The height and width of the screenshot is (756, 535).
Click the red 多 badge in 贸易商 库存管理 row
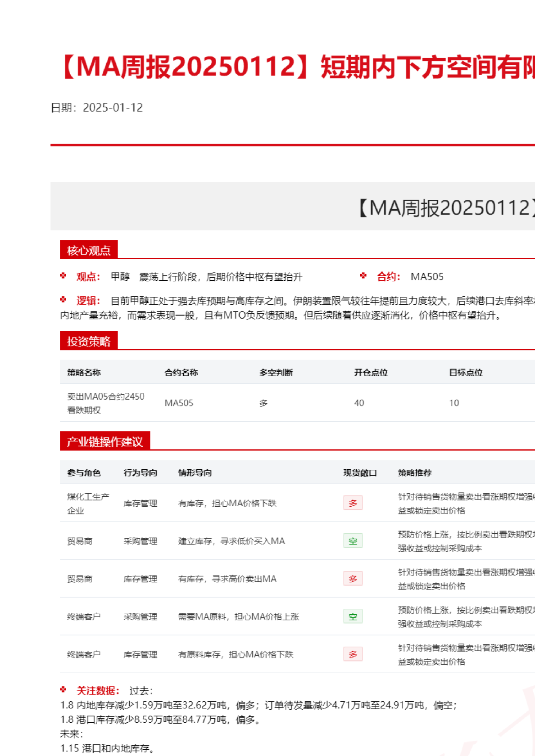[x=353, y=579]
